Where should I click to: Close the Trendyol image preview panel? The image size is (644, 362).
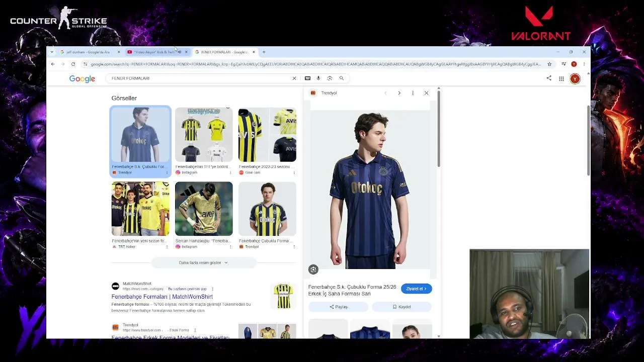tap(426, 93)
